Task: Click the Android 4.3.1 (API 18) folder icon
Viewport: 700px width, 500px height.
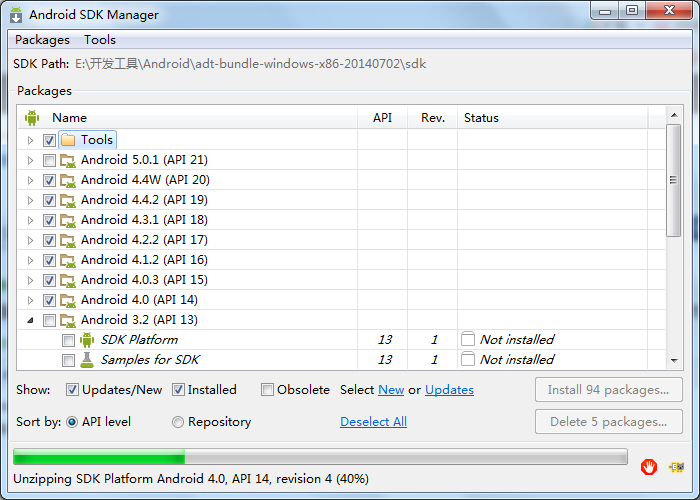Action: (x=68, y=220)
